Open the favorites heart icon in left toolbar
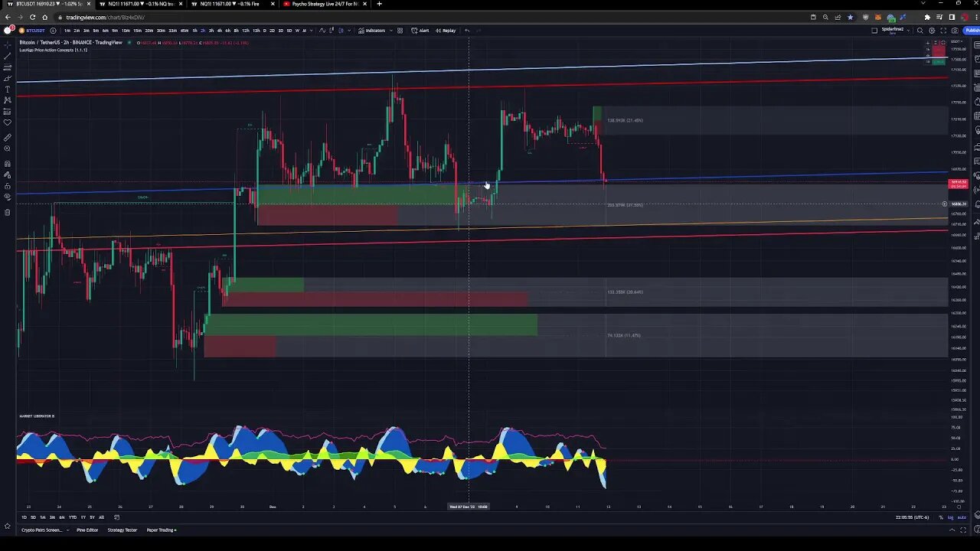980x551 pixels. tap(8, 122)
